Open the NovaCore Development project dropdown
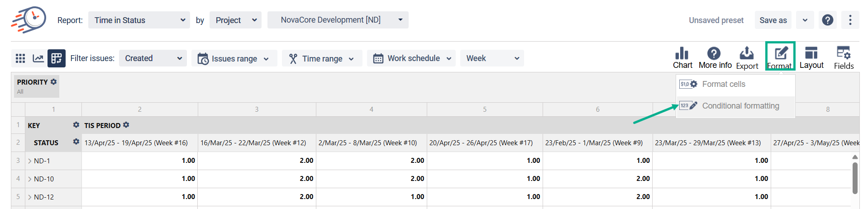The width and height of the screenshot is (868, 209). coord(338,20)
